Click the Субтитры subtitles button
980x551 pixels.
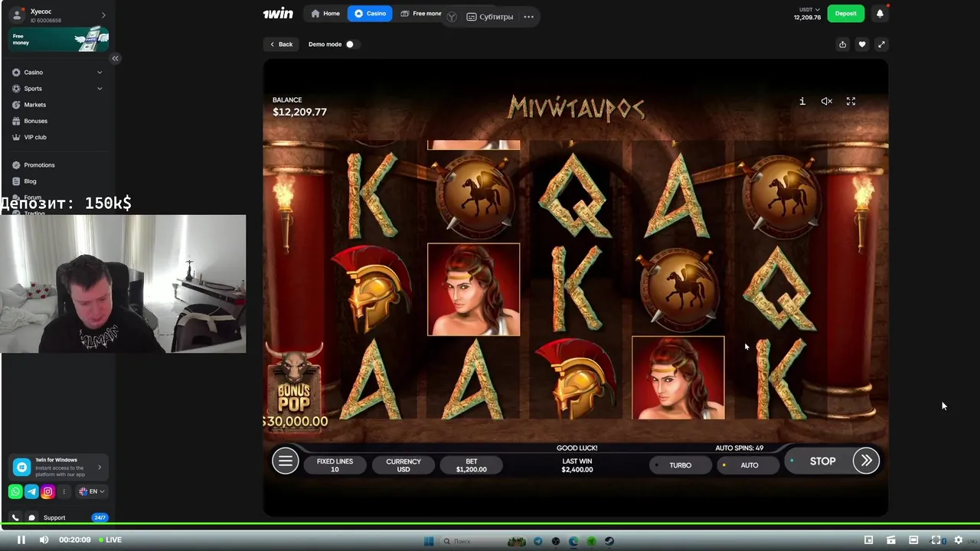point(490,17)
